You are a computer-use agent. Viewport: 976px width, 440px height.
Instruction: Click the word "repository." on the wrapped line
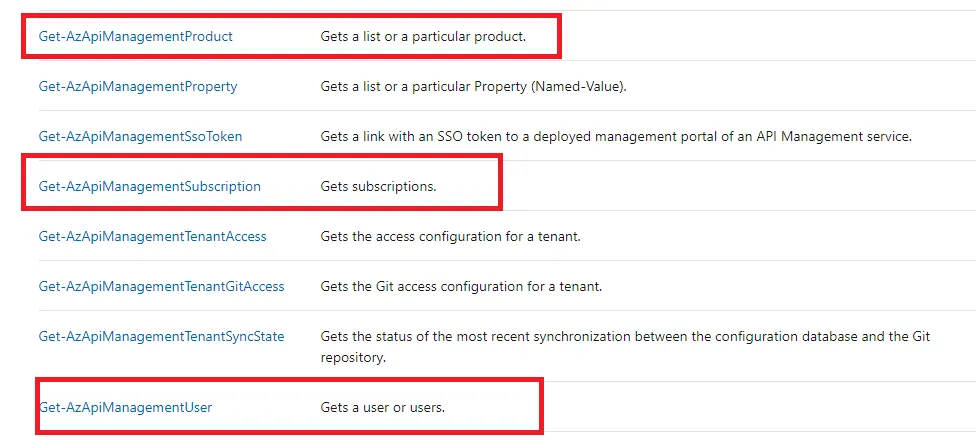tap(353, 356)
